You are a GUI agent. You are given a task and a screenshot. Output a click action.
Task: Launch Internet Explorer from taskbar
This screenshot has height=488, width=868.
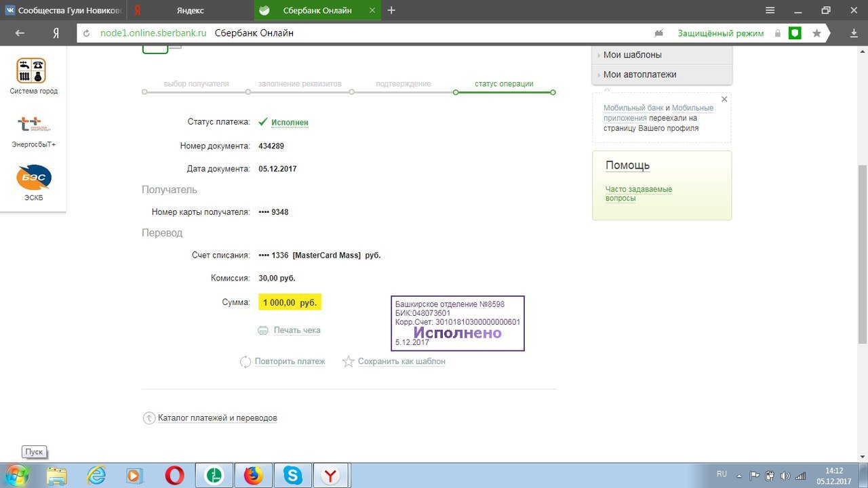click(x=97, y=476)
